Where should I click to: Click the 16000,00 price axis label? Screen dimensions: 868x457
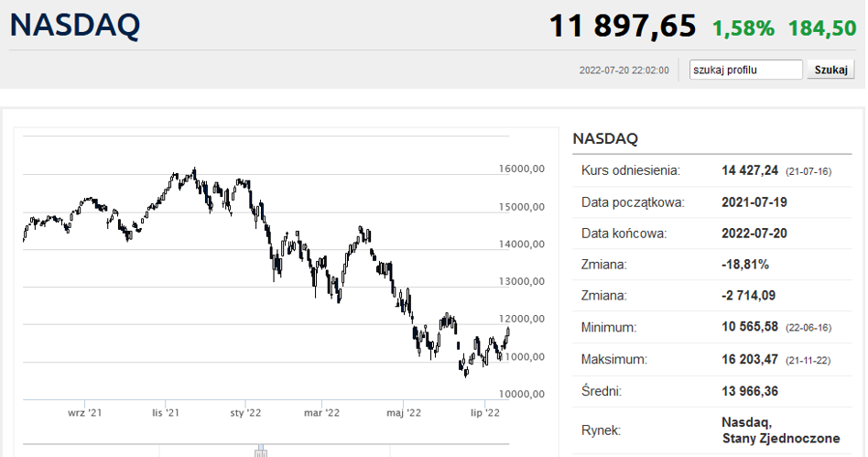522,169
